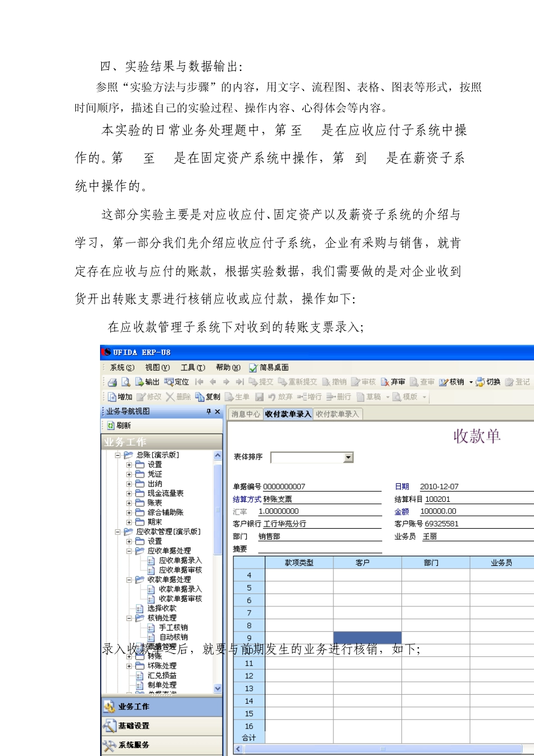This screenshot has width=534, height=756.
Task: Collapse the 应收款管理[演示版] tree node
Action: pyautogui.click(x=118, y=532)
